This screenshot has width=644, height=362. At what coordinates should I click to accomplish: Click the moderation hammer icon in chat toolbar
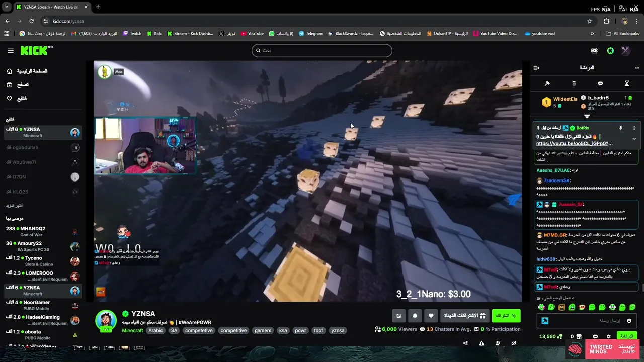click(547, 83)
